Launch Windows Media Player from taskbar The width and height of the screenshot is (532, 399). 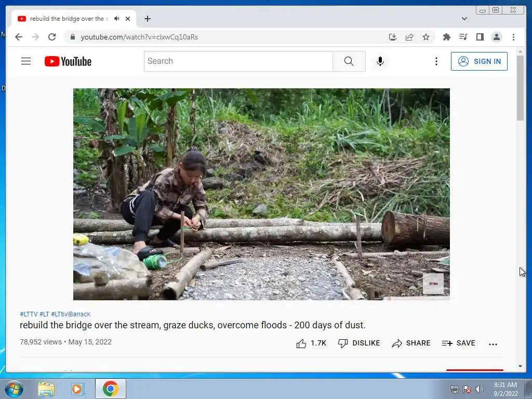77,389
